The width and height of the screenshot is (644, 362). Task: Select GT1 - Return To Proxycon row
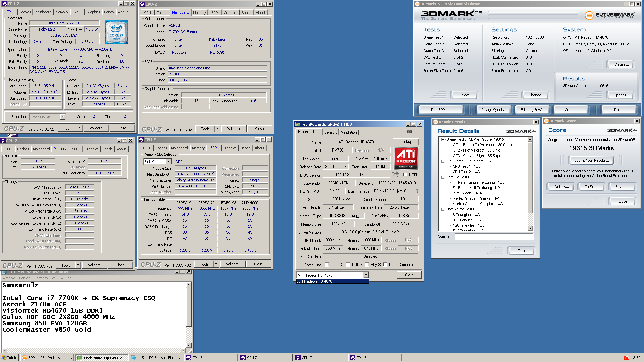[482, 145]
